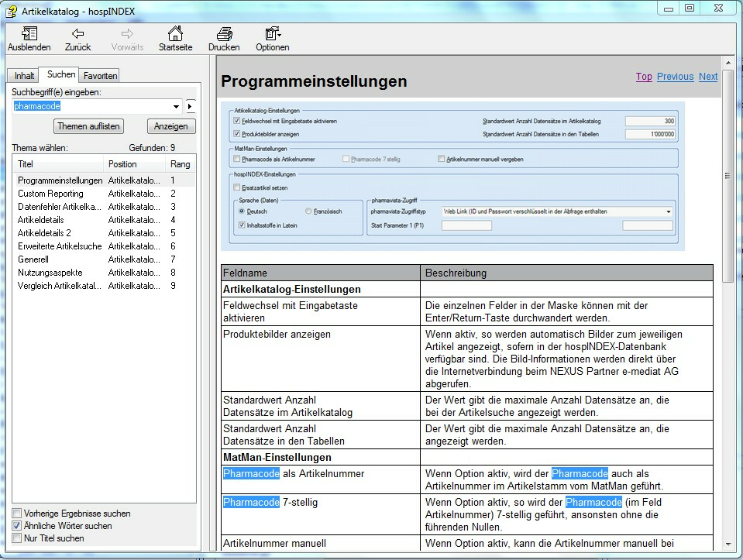Check the Nur Titel suchen option
This screenshot has height=560, width=743.
pos(17,538)
